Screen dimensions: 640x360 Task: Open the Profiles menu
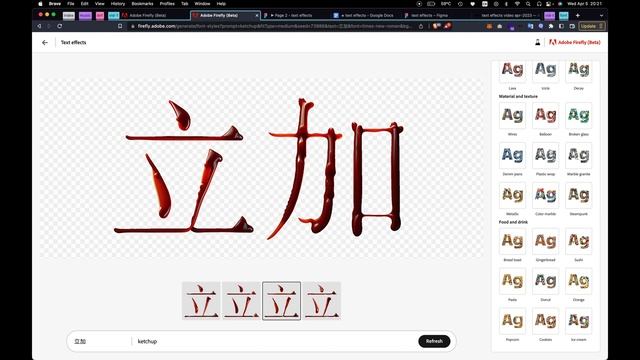(x=167, y=4)
